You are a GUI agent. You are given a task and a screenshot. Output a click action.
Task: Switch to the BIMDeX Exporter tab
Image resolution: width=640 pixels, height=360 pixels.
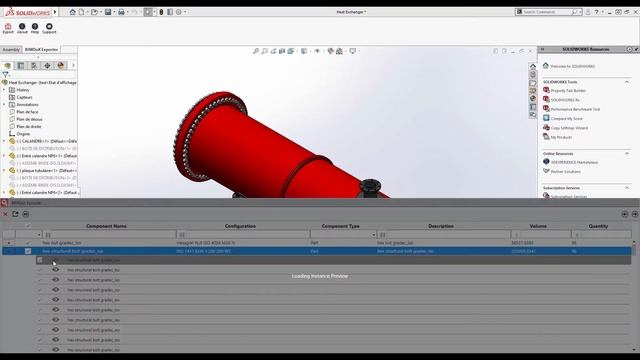tap(42, 49)
